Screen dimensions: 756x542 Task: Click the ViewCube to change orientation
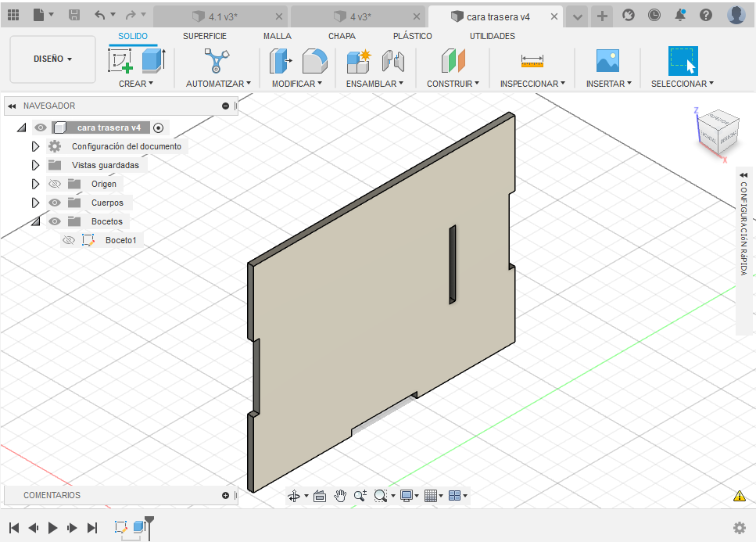718,132
